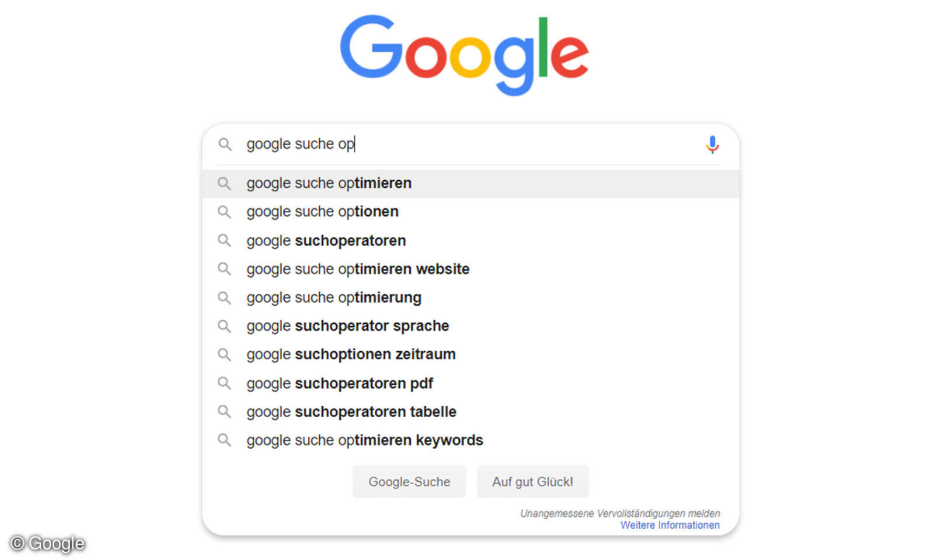Click the magnifier icon inside the search box
934x560 pixels.
point(225,145)
